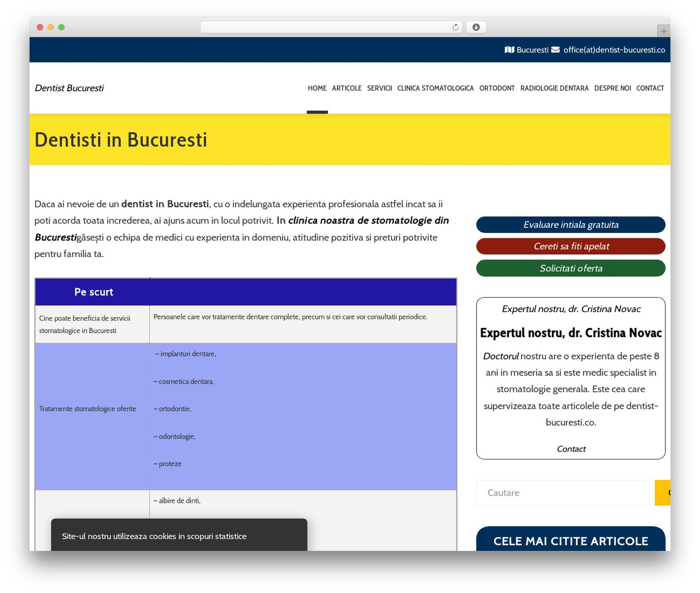Open the browser downloads button
Screen dimensions: 700x593
pyautogui.click(x=476, y=27)
